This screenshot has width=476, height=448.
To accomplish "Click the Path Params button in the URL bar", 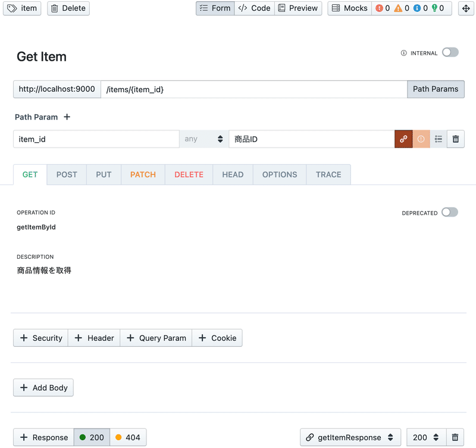I will click(x=436, y=89).
